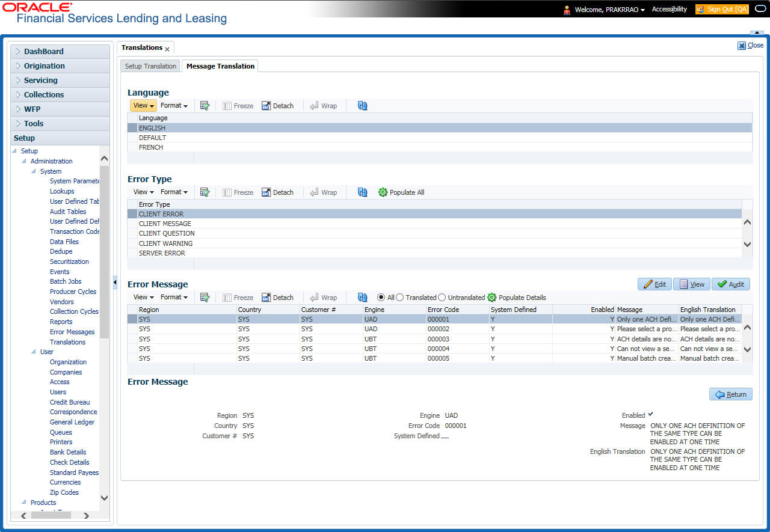This screenshot has height=532, width=770.
Task: Click Wrap in the Language toolbar
Action: point(323,106)
